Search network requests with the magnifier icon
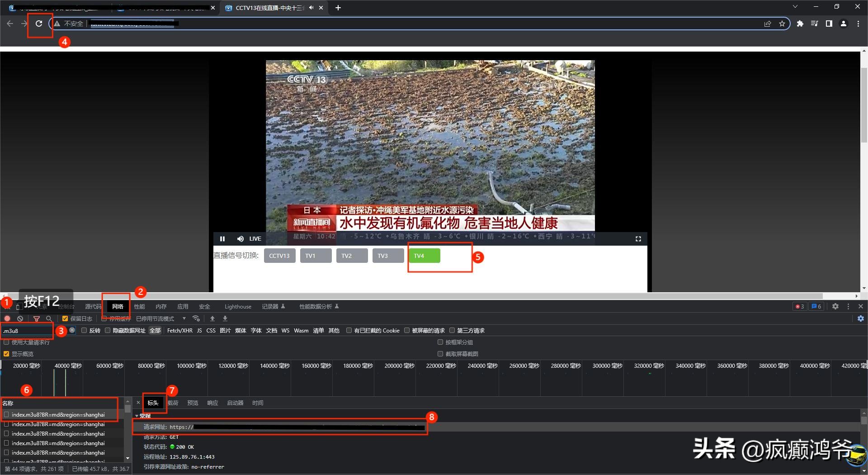868x475 pixels. point(49,318)
